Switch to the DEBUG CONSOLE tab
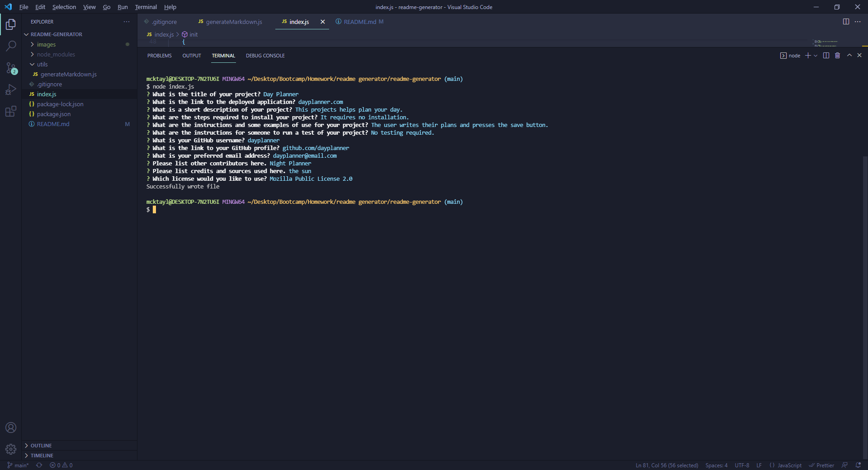 click(265, 56)
